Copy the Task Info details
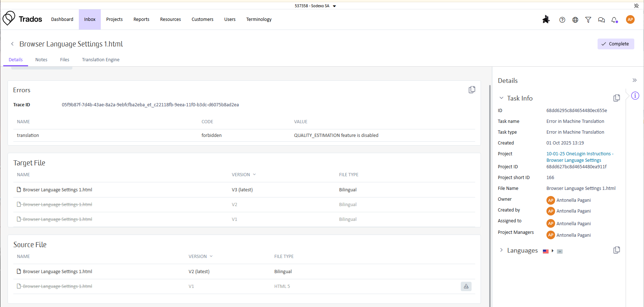644x307 pixels. [x=616, y=98]
